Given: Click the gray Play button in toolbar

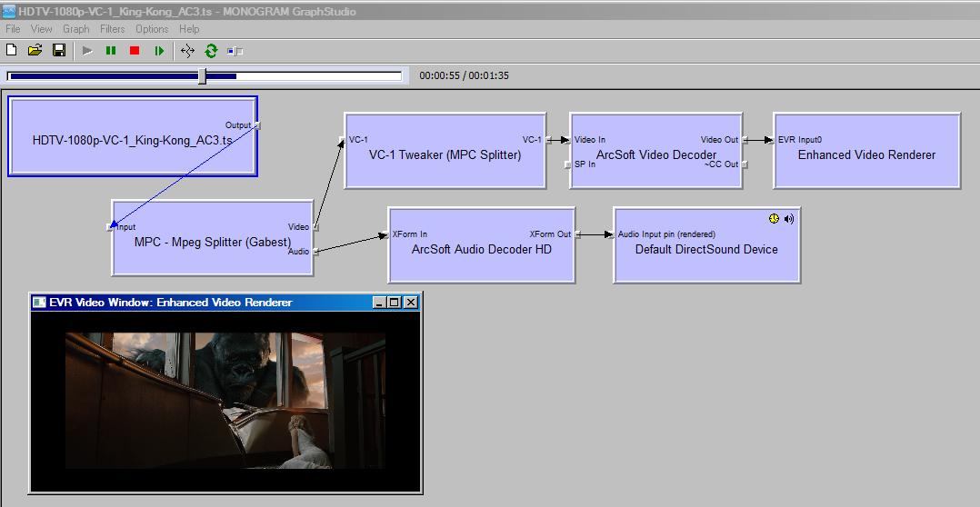Looking at the screenshot, I should [x=87, y=51].
